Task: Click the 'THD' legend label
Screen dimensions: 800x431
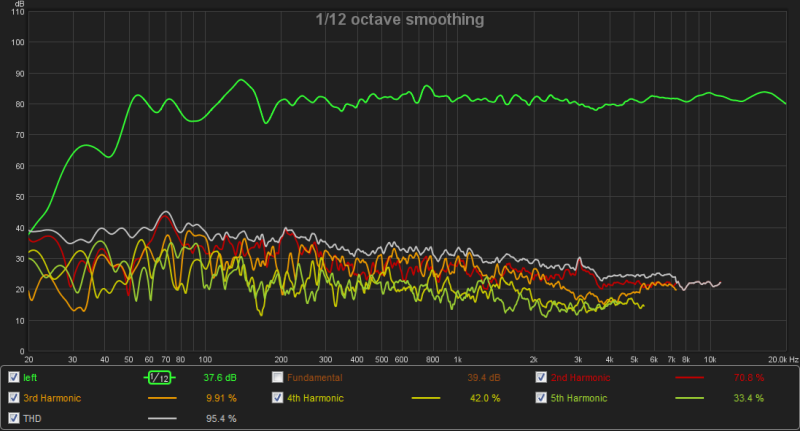Action: 32,419
